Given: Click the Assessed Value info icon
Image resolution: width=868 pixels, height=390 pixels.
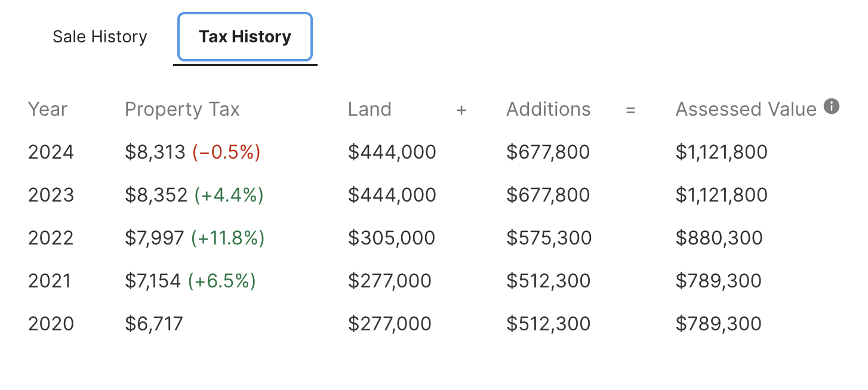Looking at the screenshot, I should click(x=831, y=107).
